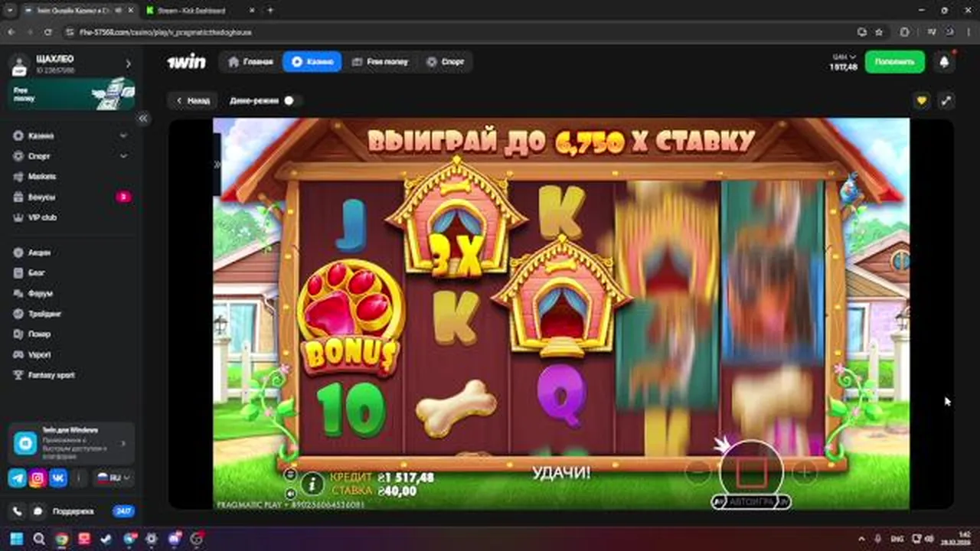Screen dimensions: 980x551
Task: Increase the bet with the plus button
Action: point(804,473)
